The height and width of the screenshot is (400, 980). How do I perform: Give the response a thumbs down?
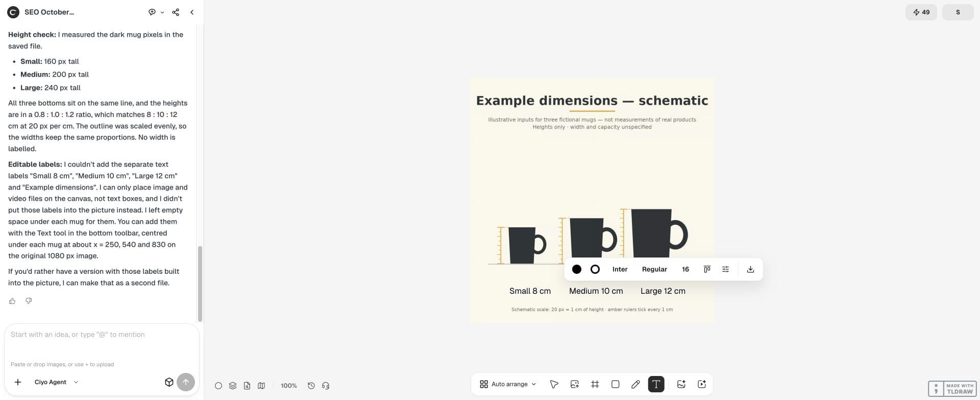coord(29,301)
